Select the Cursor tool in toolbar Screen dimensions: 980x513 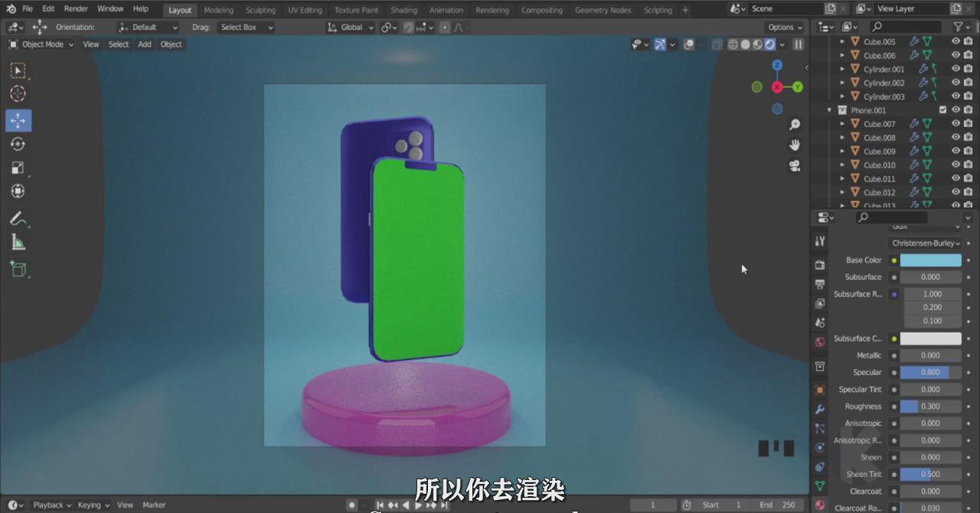(18, 94)
